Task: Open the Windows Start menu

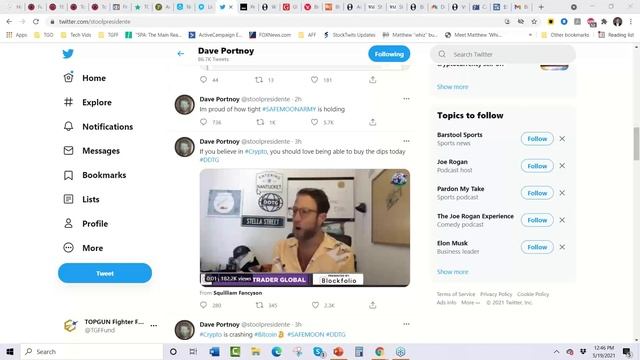Action: (10, 351)
